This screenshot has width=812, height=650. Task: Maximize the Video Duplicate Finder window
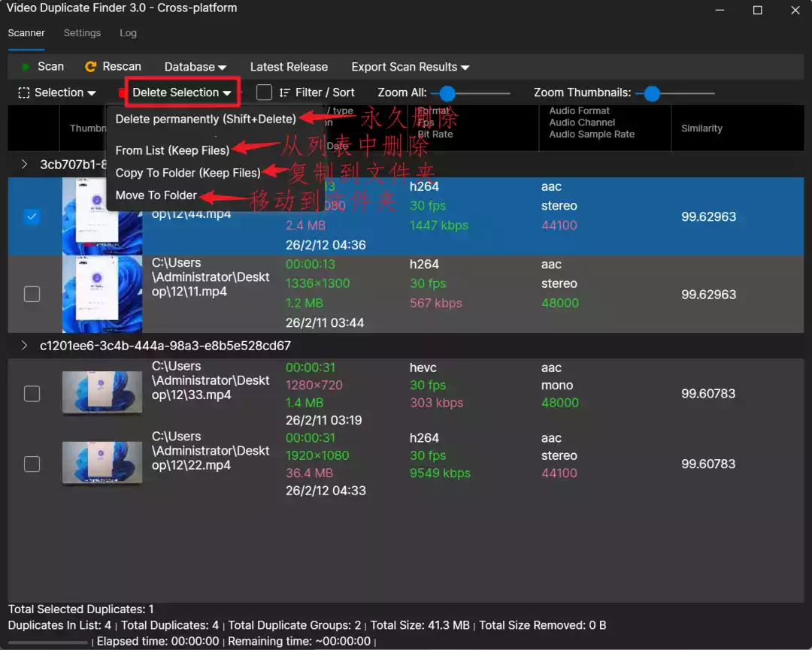tap(758, 10)
